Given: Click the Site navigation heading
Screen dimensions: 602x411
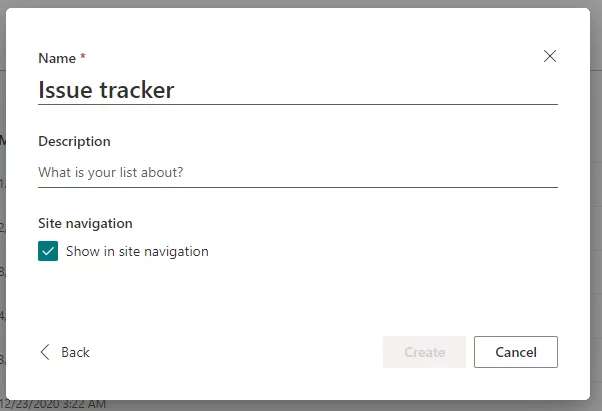Looking at the screenshot, I should (x=85, y=223).
